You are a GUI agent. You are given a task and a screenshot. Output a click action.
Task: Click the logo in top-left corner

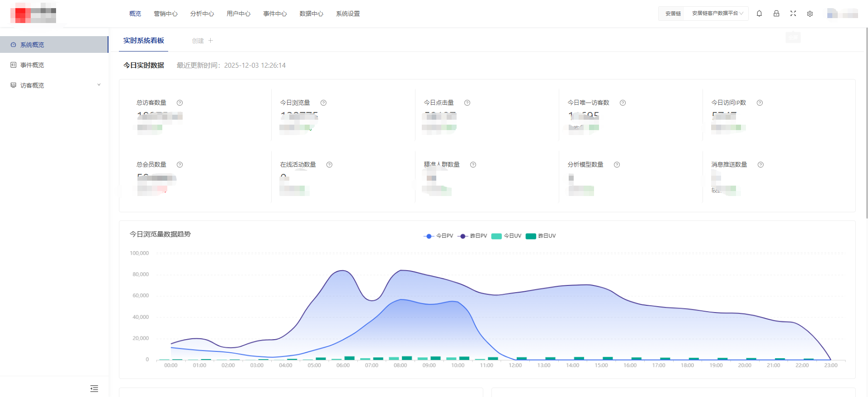pos(33,13)
